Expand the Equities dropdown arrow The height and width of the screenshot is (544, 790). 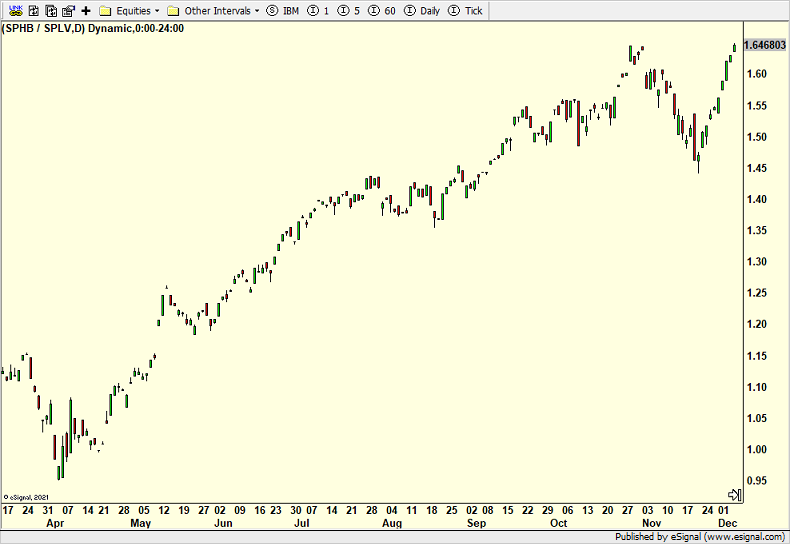pyautogui.click(x=158, y=10)
